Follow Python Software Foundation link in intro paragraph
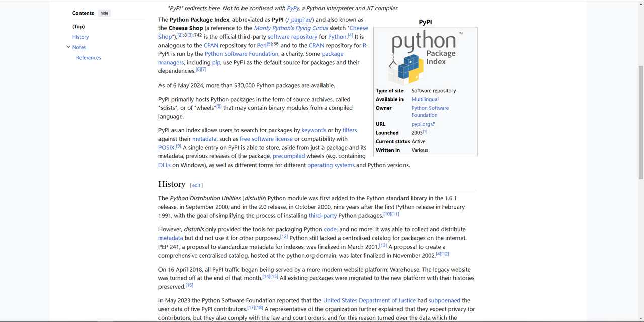644x322 pixels. pos(242,54)
